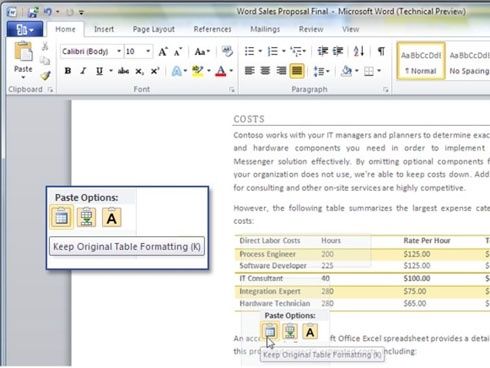Image resolution: width=490 pixels, height=368 pixels.
Task: Switch to the View tab
Action: click(351, 29)
